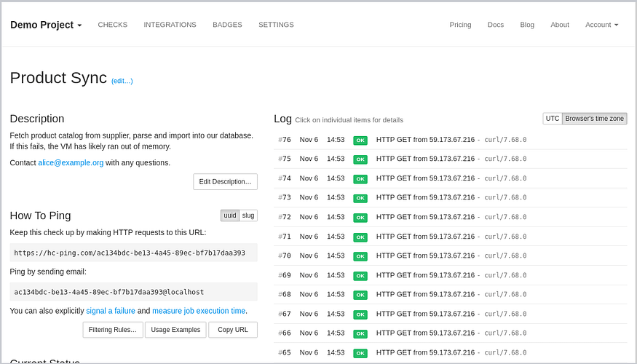Open the SETTINGS tab
Image resolution: width=637 pixels, height=364 pixels.
point(276,25)
